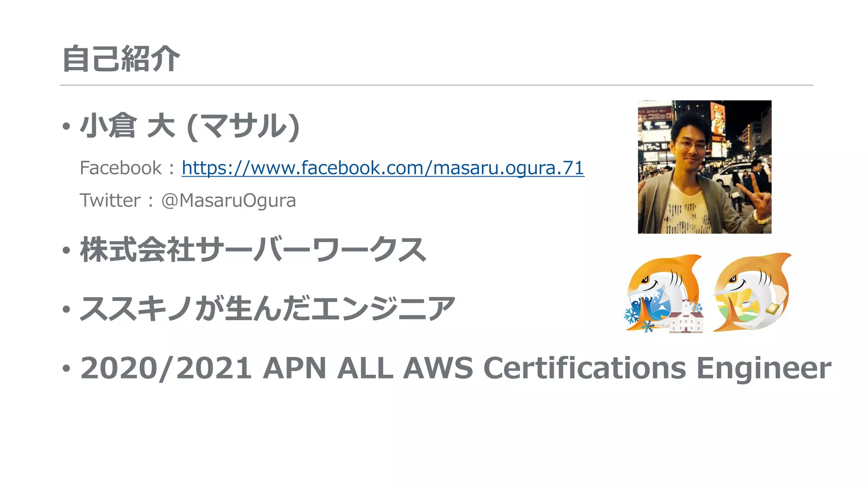This screenshot has width=868, height=488.
Task: Click the bullet before 株式会社サーバーワークス
Action: [66, 250]
